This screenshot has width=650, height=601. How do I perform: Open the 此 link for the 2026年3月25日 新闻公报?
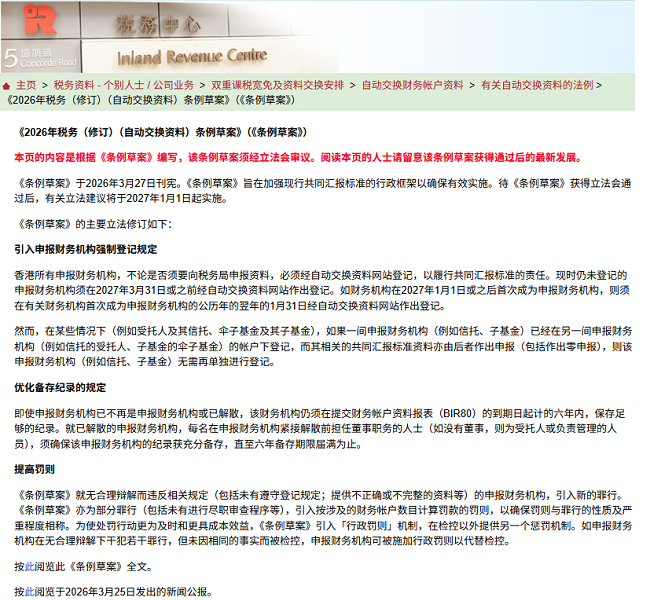click(x=29, y=591)
